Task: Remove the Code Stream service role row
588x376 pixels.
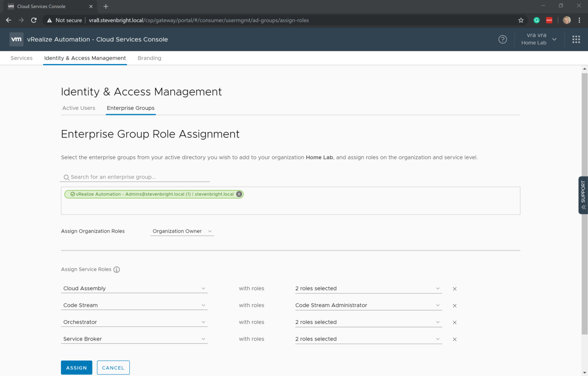Action: (454, 306)
